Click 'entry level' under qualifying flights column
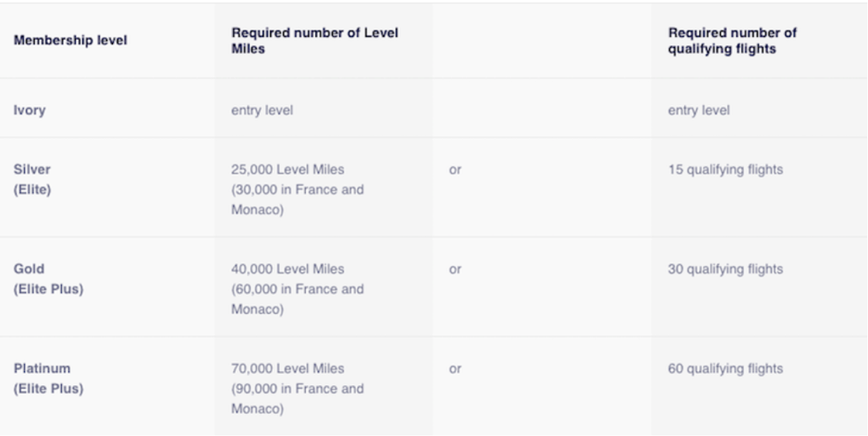Image resolution: width=868 pixels, height=436 pixels. tap(698, 110)
